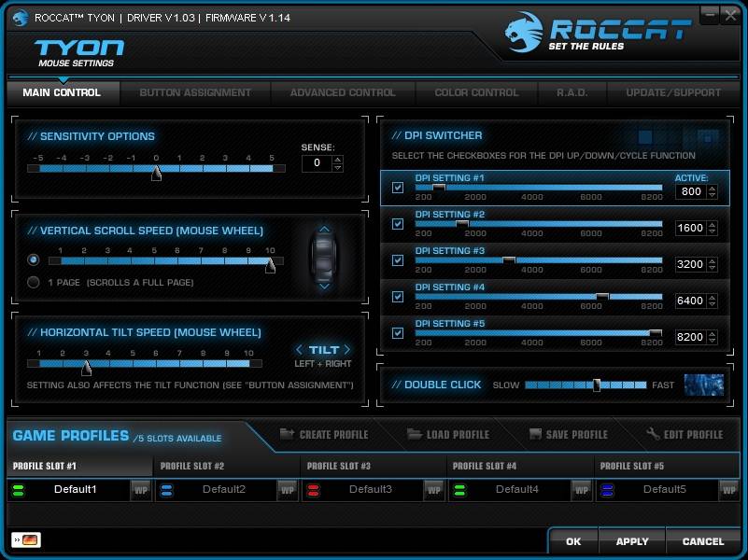Increase the Sense value with up arrow
The height and width of the screenshot is (560, 748).
[x=338, y=160]
